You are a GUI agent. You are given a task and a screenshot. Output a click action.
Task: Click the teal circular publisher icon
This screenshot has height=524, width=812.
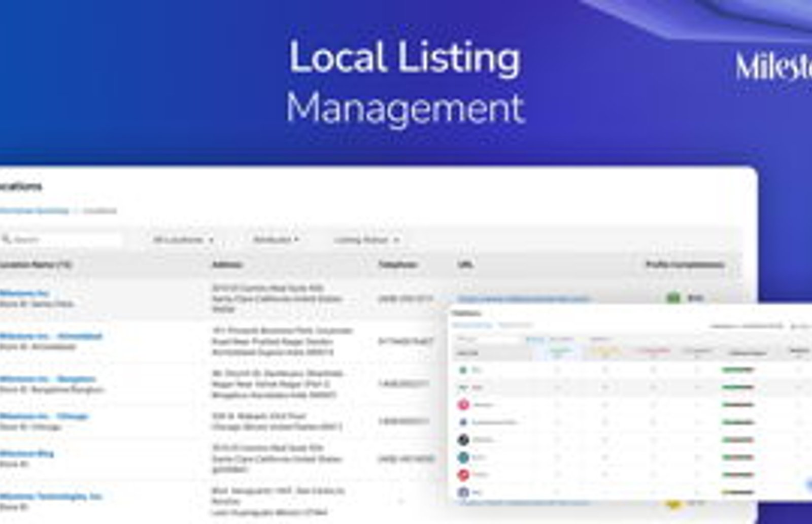tap(463, 457)
